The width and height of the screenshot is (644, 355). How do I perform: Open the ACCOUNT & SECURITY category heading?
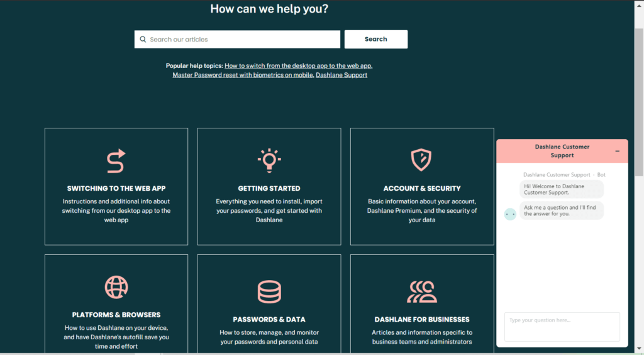(422, 188)
